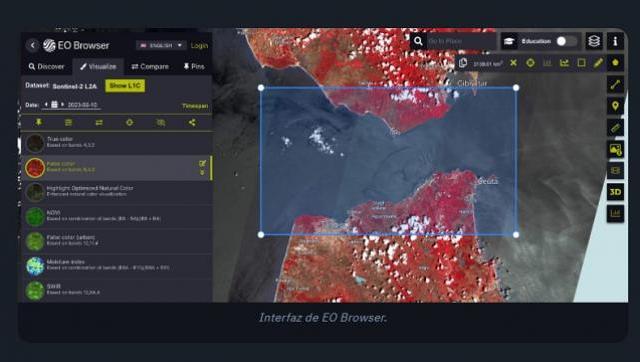This screenshot has width=640, height=362.
Task: Select the False color (urban) layer
Action: click(116, 241)
